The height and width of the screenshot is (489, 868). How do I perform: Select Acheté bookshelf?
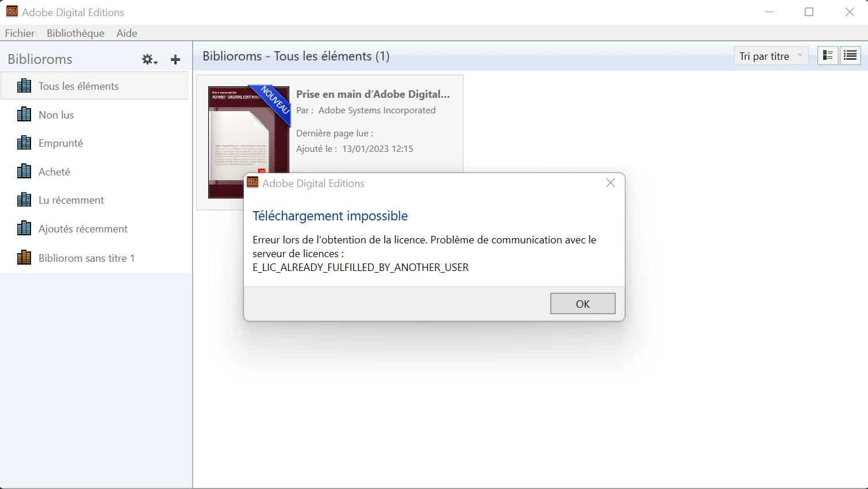click(94, 171)
